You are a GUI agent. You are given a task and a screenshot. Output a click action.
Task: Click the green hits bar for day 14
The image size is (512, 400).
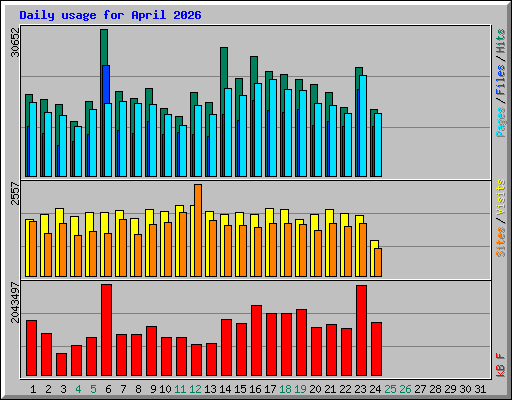click(x=224, y=67)
